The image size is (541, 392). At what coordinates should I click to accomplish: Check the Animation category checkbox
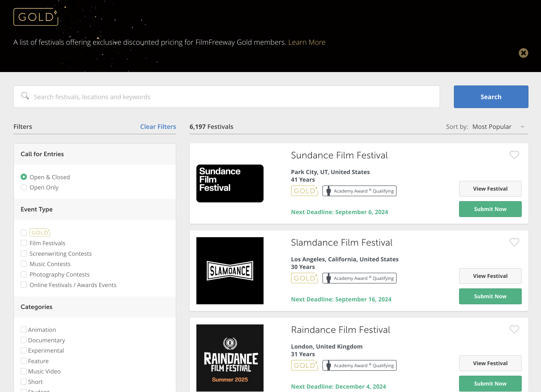click(x=24, y=330)
